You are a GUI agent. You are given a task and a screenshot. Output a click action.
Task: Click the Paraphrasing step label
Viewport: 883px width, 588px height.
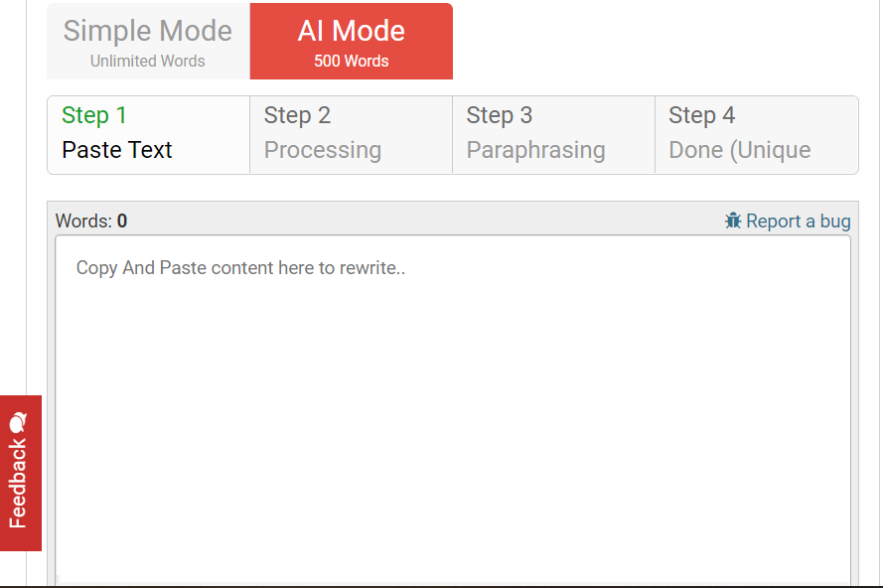[535, 150]
